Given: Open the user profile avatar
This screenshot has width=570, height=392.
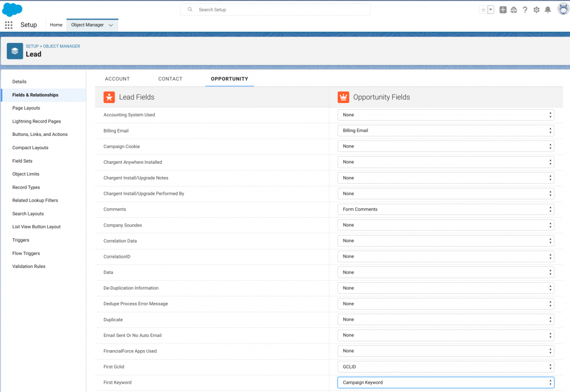Looking at the screenshot, I should click(562, 9).
